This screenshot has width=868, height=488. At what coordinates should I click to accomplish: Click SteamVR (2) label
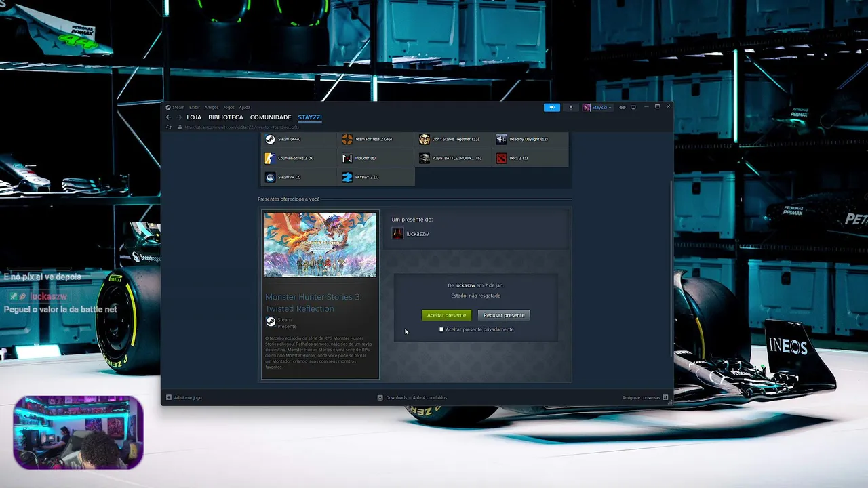click(x=289, y=177)
